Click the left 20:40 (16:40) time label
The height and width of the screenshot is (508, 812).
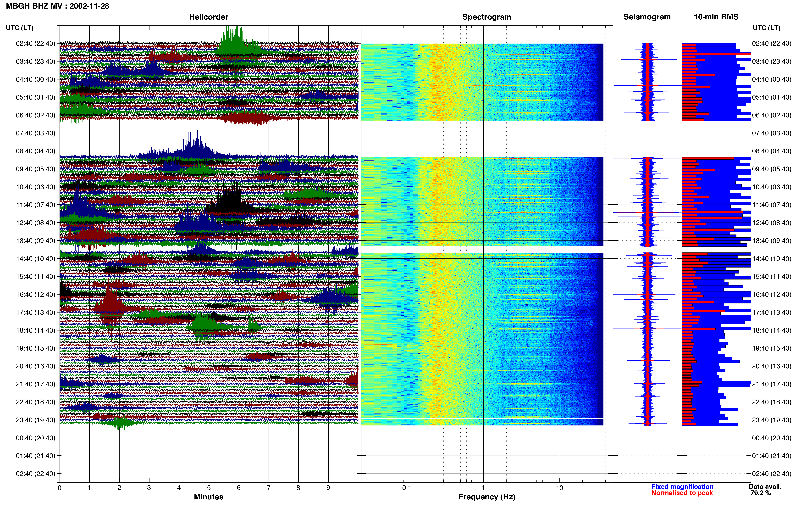point(36,366)
